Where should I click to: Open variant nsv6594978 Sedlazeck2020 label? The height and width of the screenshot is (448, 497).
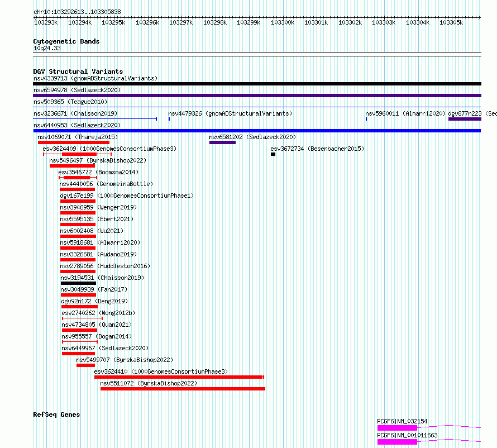pyautogui.click(x=77, y=90)
